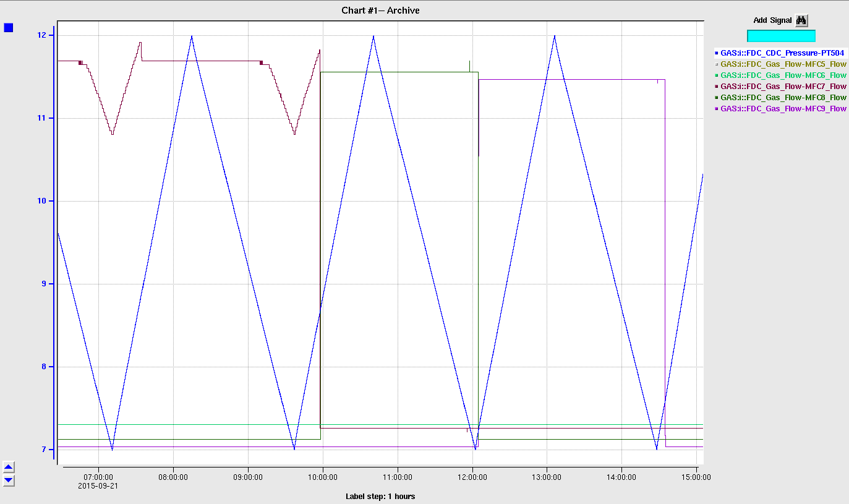Click the y-axis value 12

point(41,35)
